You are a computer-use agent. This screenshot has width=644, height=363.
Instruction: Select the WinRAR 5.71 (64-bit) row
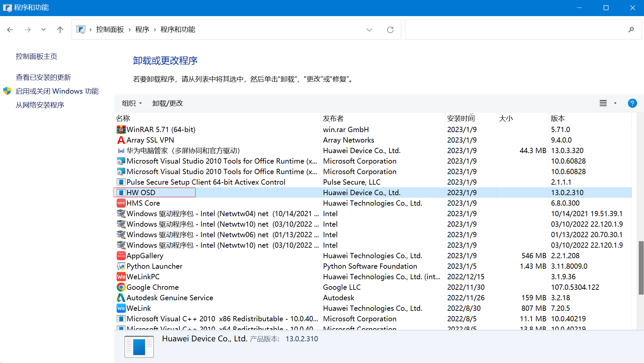[x=373, y=129]
